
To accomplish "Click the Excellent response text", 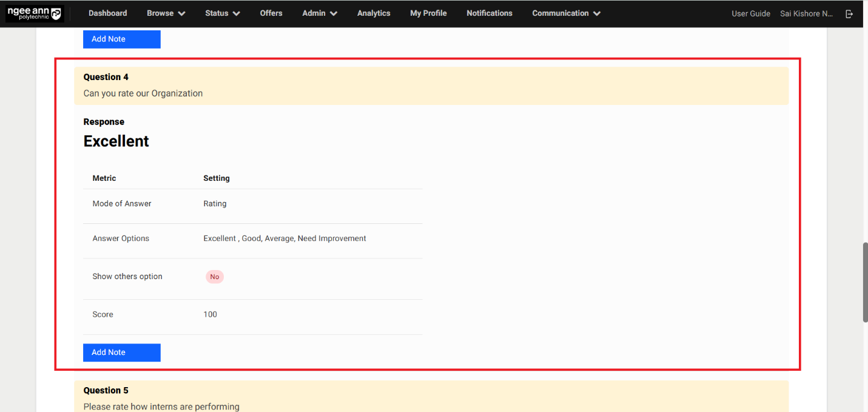I will point(116,141).
